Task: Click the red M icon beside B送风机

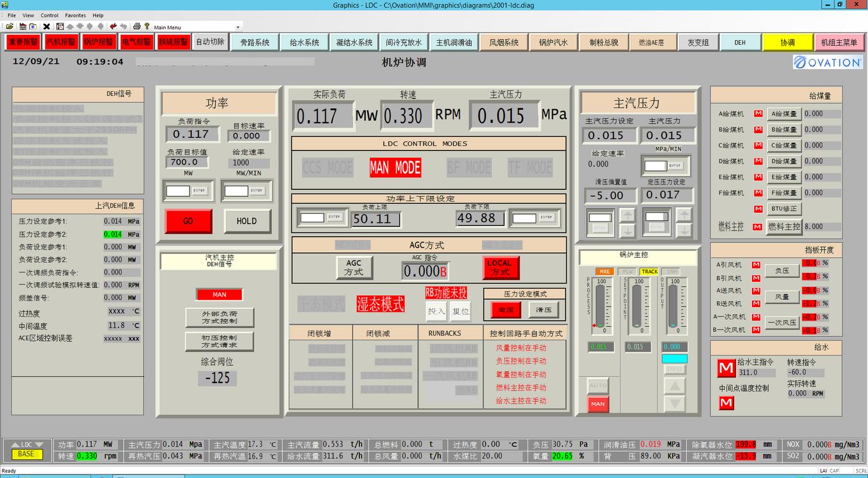Action: coord(756,304)
